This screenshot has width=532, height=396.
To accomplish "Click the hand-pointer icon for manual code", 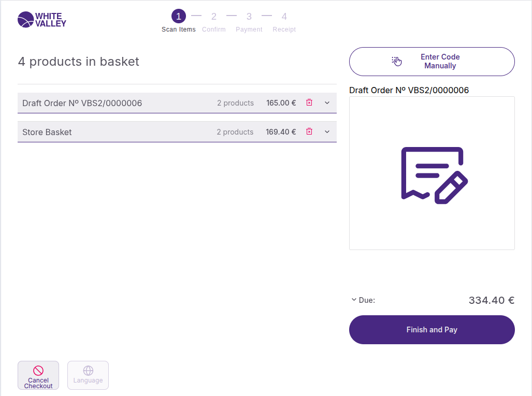I will click(397, 62).
